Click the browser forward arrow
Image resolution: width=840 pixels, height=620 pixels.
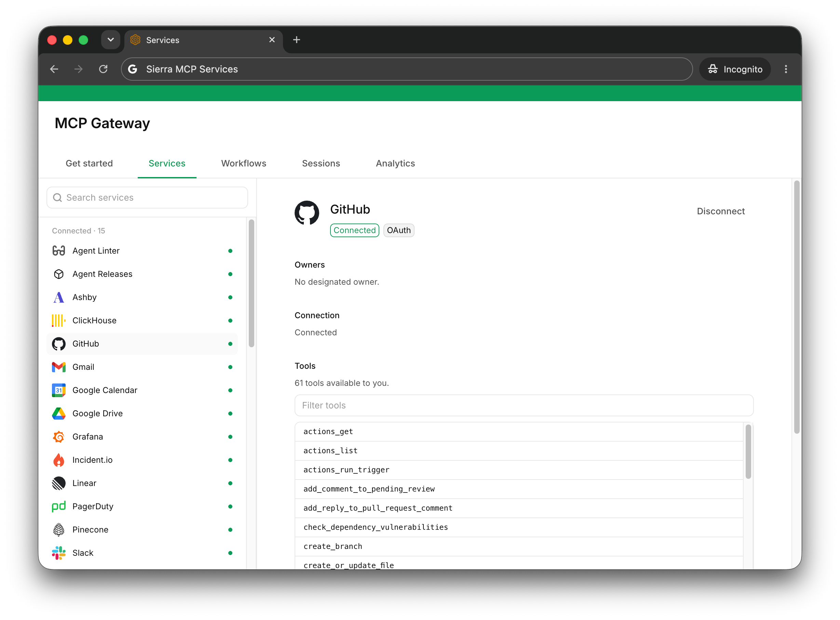78,69
